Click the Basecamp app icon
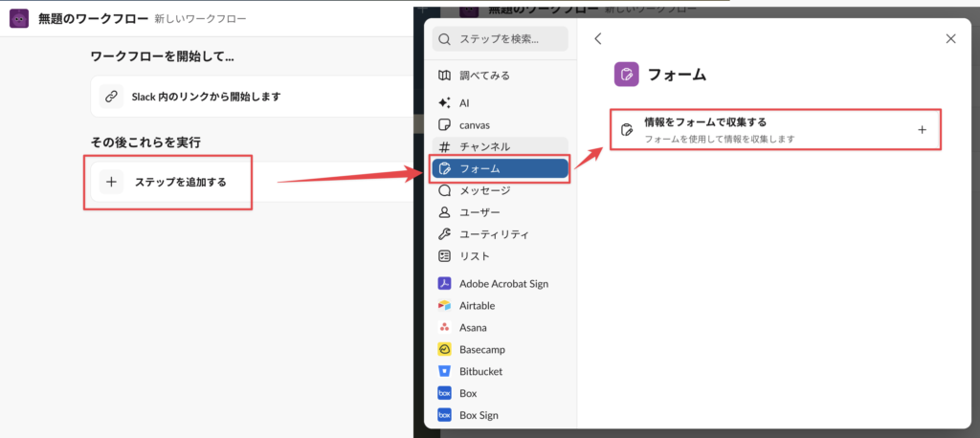The width and height of the screenshot is (980, 438). tap(444, 349)
